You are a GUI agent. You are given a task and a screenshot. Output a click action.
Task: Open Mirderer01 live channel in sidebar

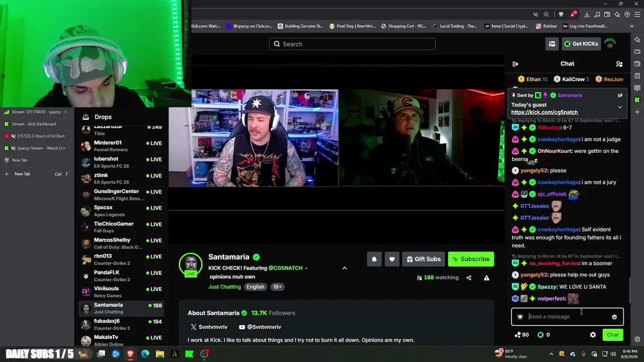(x=121, y=146)
